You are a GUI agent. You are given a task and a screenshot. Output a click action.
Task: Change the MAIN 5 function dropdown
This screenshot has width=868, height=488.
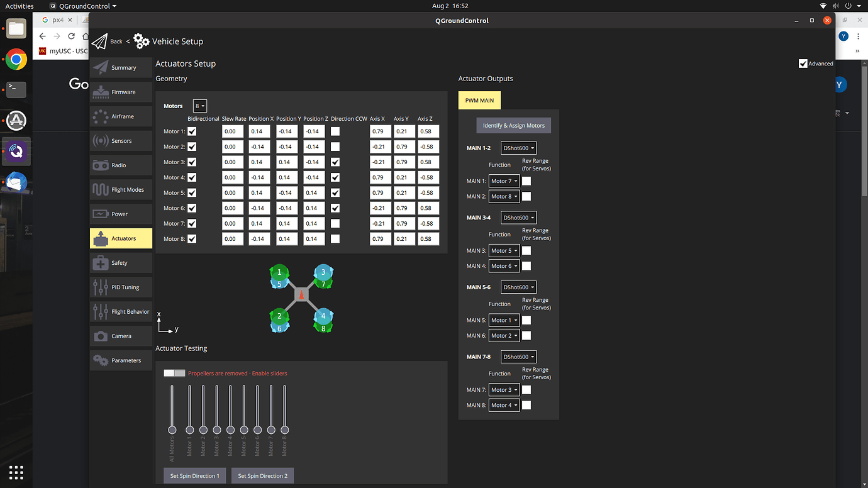[504, 320]
